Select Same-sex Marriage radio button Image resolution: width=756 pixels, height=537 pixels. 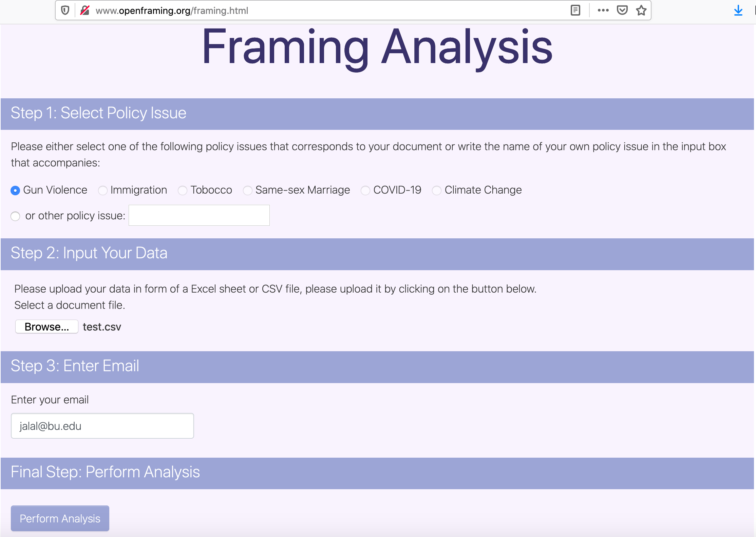click(248, 191)
